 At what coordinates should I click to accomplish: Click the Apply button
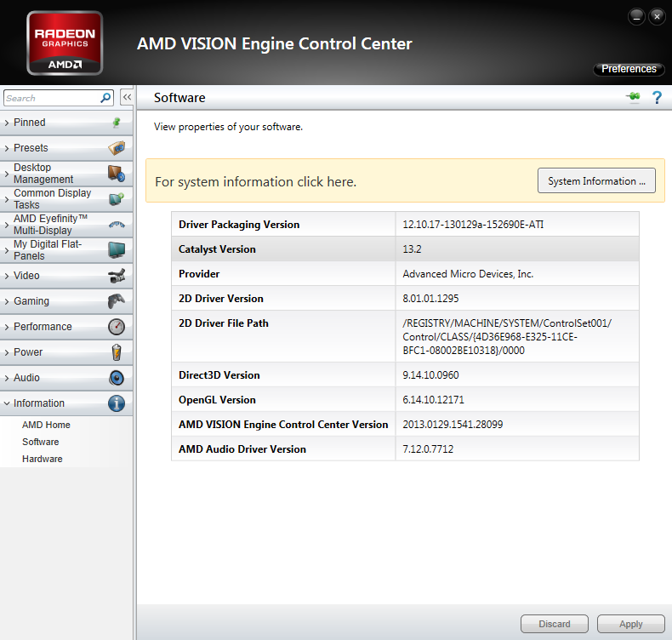[x=631, y=624]
